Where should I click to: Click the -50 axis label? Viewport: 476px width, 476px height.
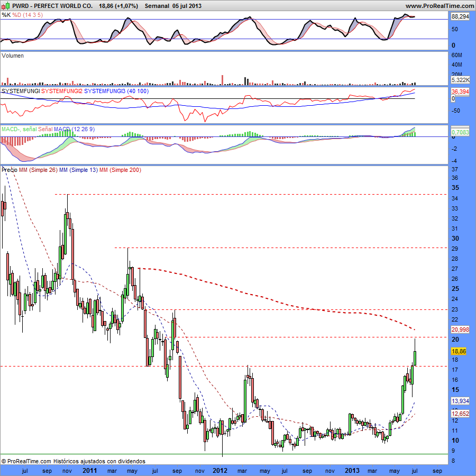pos(456,111)
